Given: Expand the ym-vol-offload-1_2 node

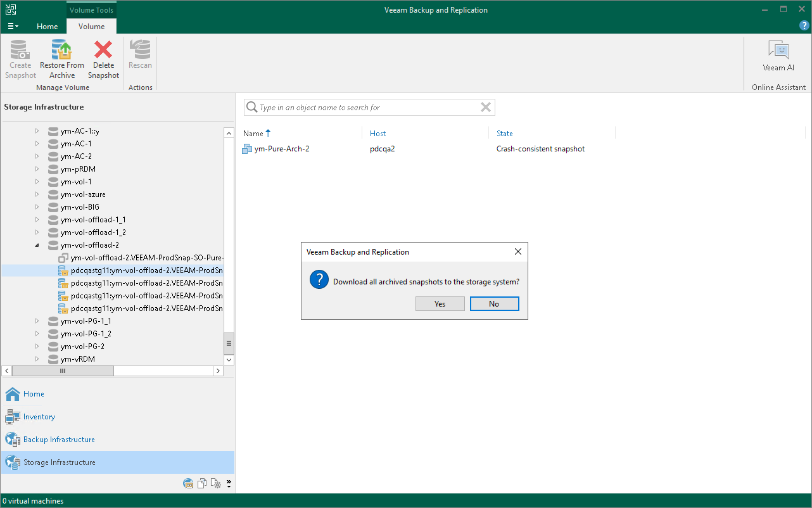Looking at the screenshot, I should (x=37, y=232).
